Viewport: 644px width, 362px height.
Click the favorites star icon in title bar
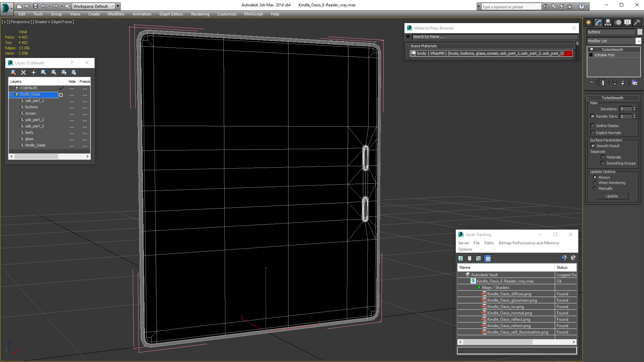pyautogui.click(x=570, y=6)
